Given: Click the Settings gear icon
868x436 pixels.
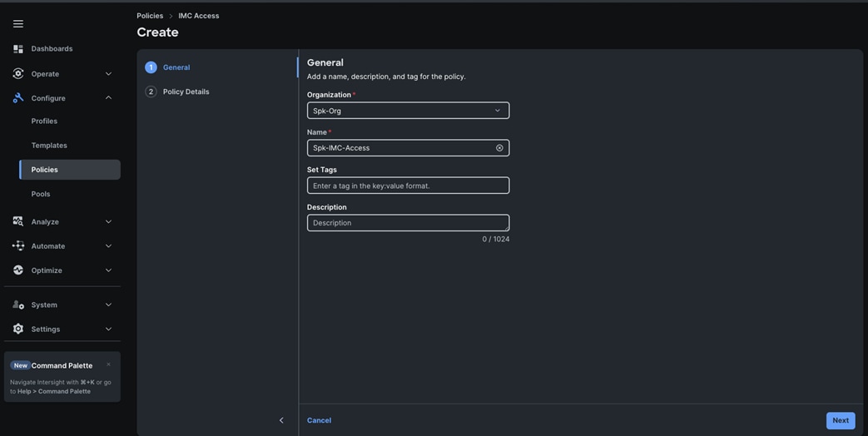Looking at the screenshot, I should click(x=18, y=329).
